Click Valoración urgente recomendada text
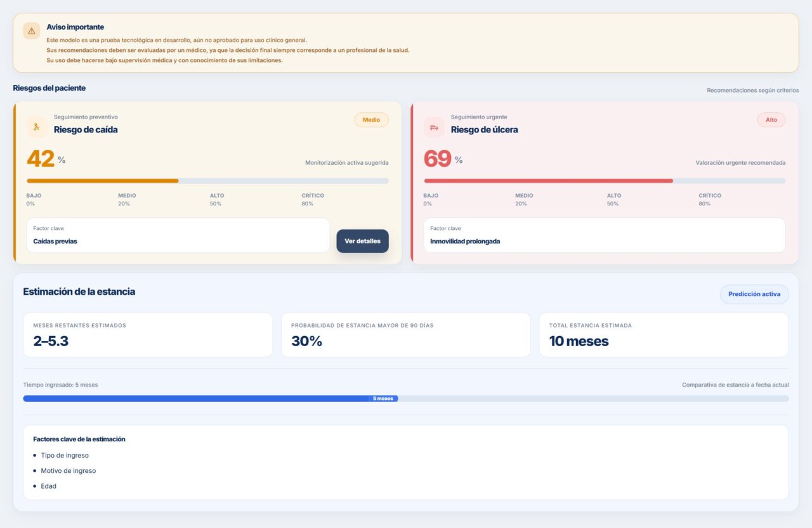Image resolution: width=812 pixels, height=528 pixels. pyautogui.click(x=740, y=163)
